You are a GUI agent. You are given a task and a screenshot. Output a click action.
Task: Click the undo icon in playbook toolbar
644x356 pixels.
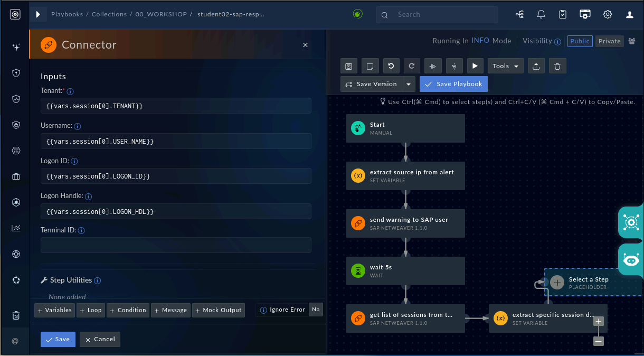[391, 66]
